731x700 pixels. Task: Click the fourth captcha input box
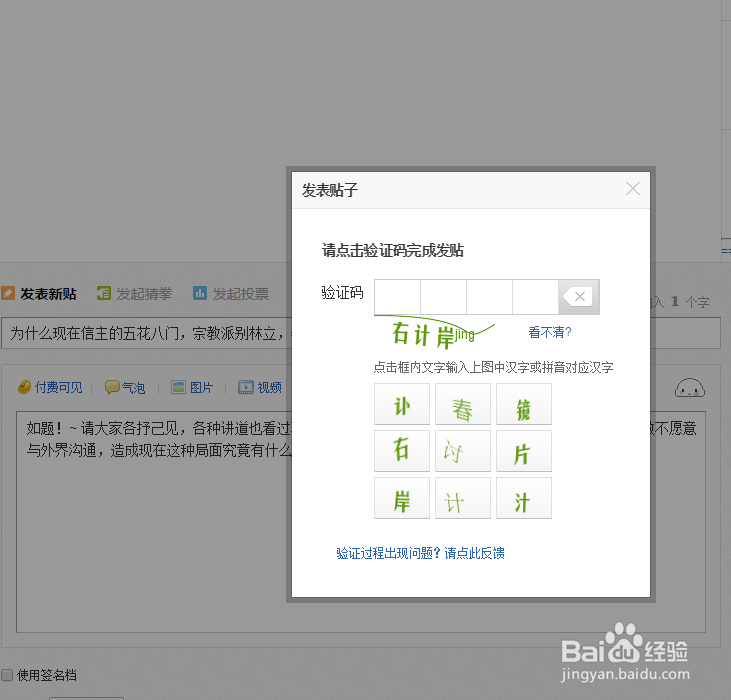pyautogui.click(x=536, y=297)
